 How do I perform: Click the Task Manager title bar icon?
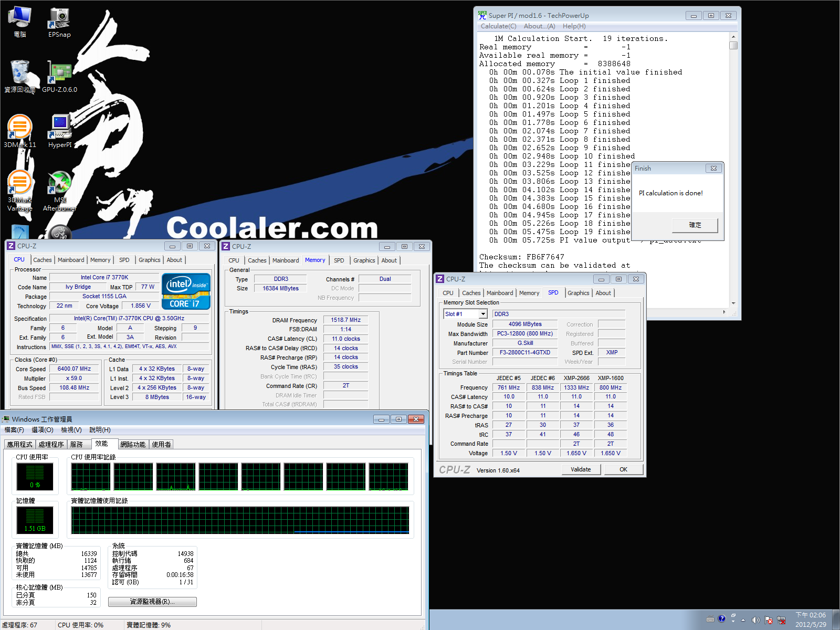click(6, 419)
